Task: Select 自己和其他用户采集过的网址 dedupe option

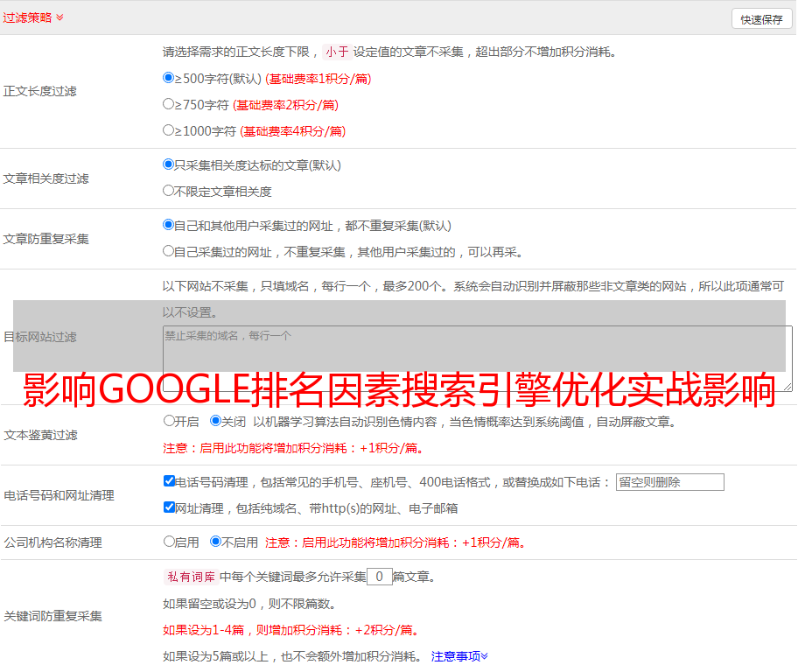Action: click(x=168, y=225)
